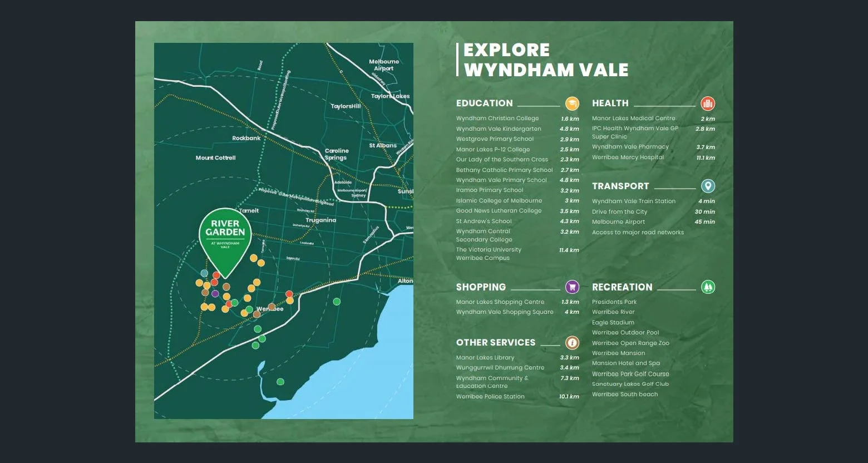
Task: Select Manor Lakes Library entry
Action: coord(485,358)
